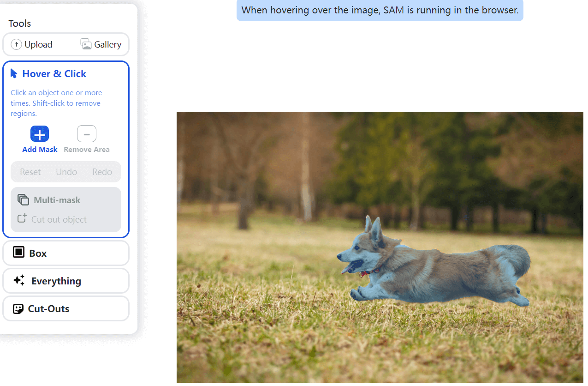Click the Everything sparkle icon
The height and width of the screenshot is (386, 588).
[19, 280]
